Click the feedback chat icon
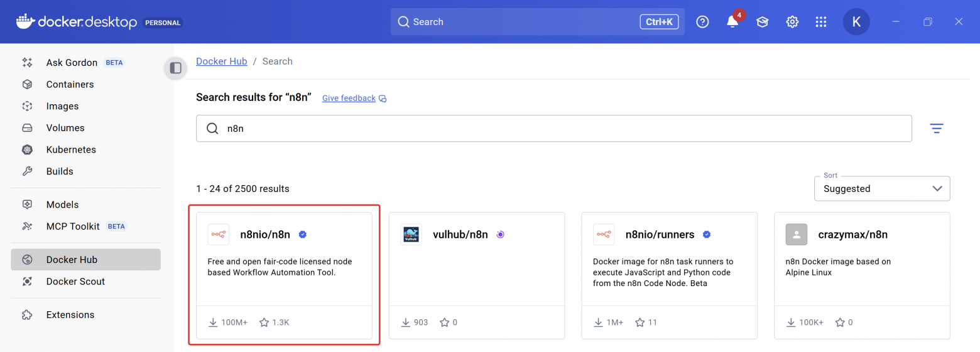The height and width of the screenshot is (352, 980). [383, 99]
